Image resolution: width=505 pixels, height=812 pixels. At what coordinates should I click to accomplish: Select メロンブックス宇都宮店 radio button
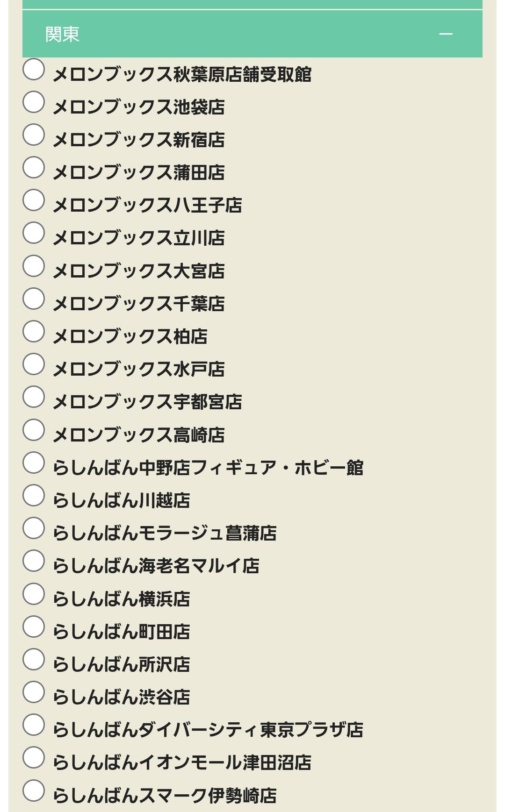[x=34, y=397]
